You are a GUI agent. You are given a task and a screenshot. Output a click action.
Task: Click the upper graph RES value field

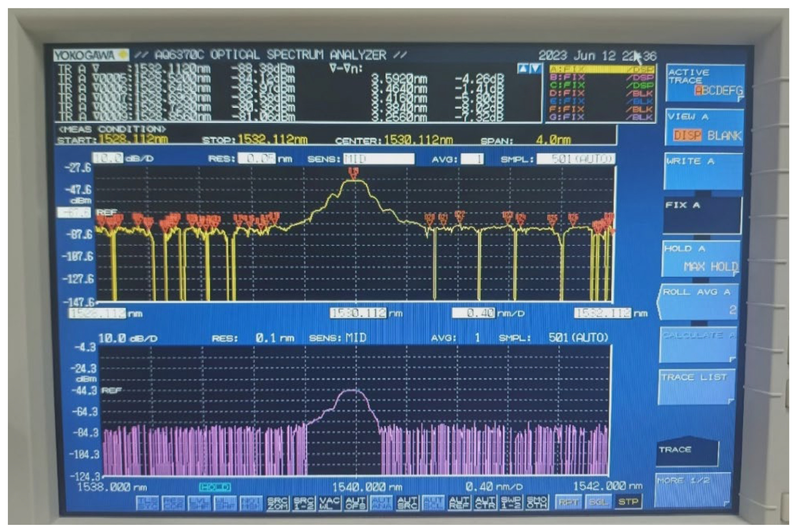coord(257,158)
